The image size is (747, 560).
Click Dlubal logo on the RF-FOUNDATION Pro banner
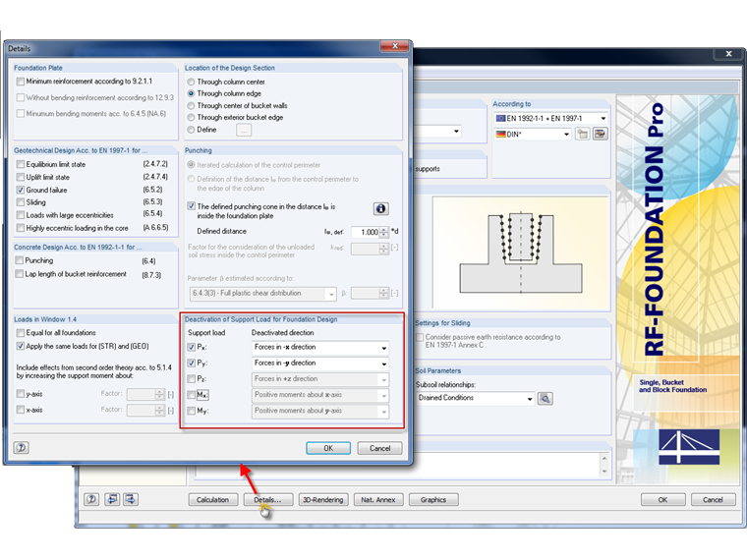click(689, 447)
